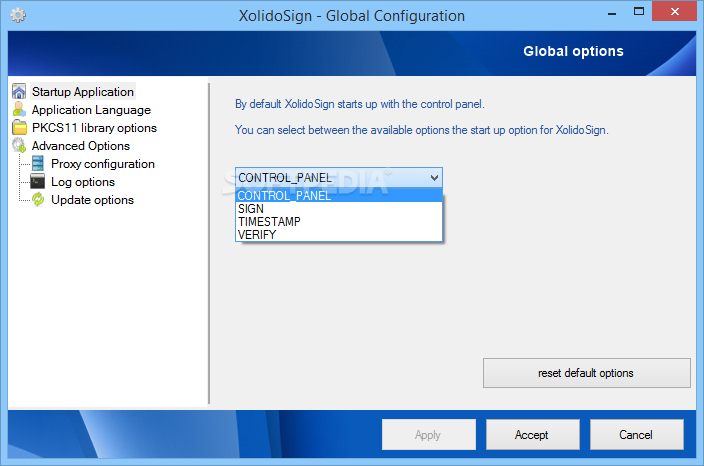Choose VERIFY as startup option
The width and height of the screenshot is (704, 466).
(339, 235)
